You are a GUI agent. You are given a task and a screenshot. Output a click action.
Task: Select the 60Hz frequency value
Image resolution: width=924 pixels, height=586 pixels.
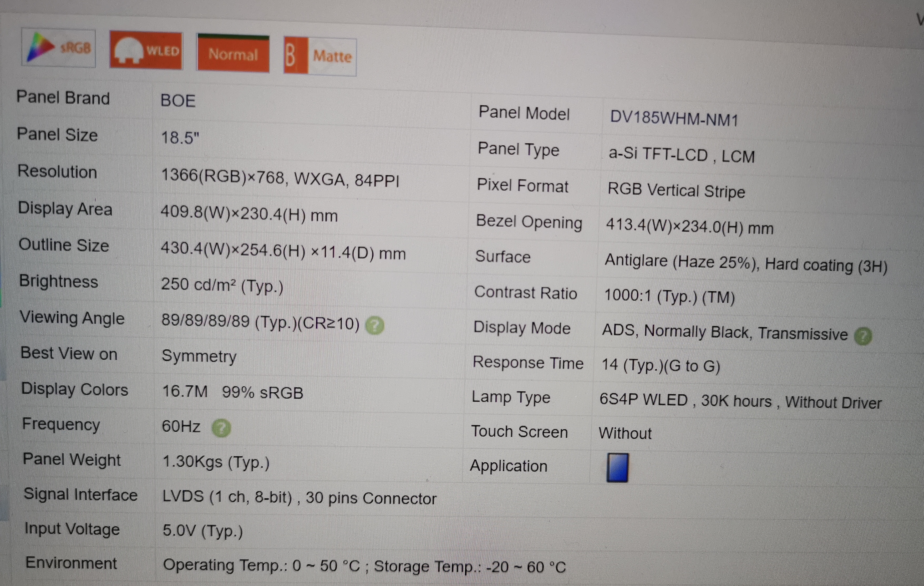click(181, 426)
